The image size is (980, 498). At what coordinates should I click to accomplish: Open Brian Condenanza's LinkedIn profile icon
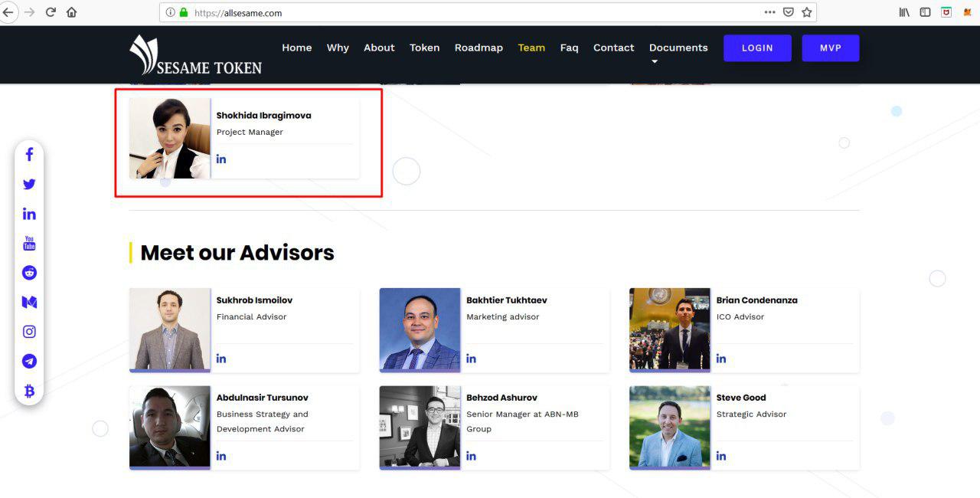click(x=721, y=358)
